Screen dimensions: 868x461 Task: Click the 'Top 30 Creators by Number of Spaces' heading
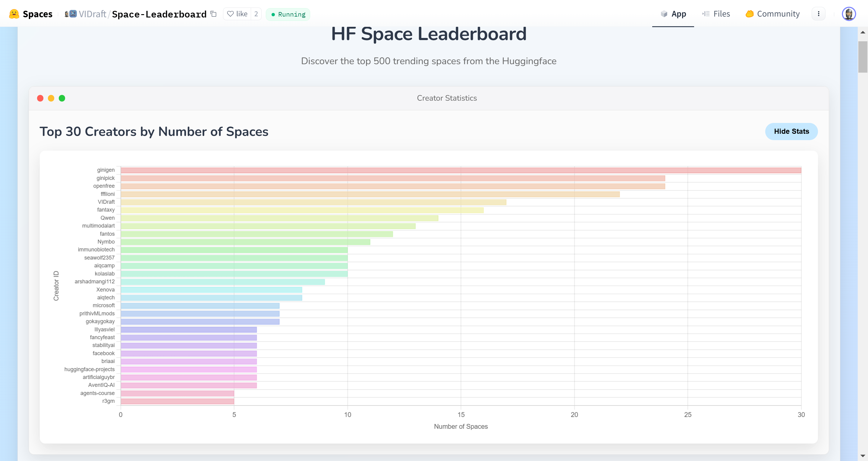pos(154,131)
